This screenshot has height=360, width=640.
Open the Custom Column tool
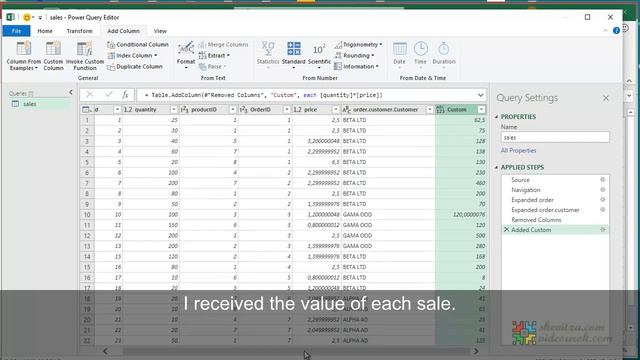point(53,56)
